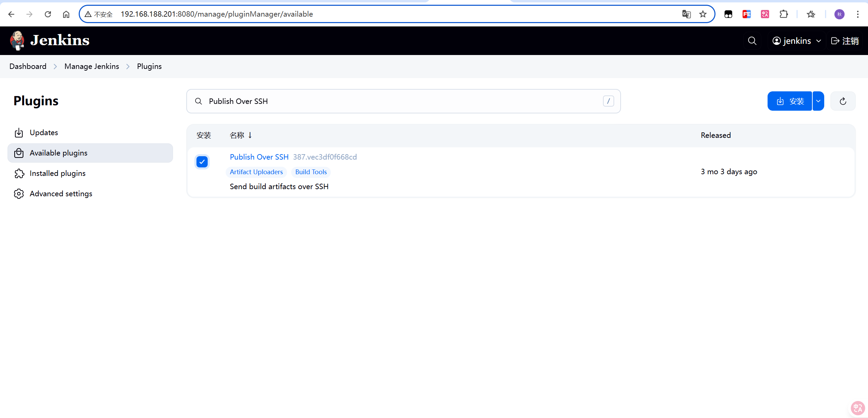
Task: Open the Publish Over SSH plugin link
Action: tap(259, 157)
